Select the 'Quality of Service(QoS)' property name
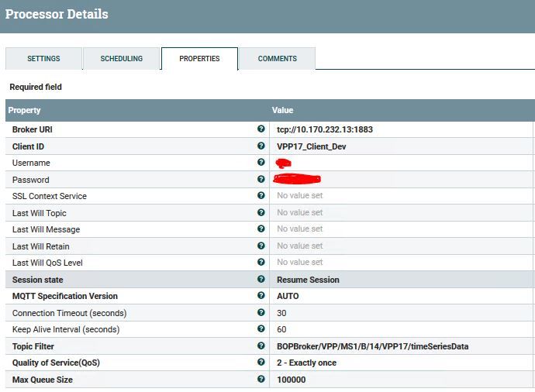 coord(56,363)
